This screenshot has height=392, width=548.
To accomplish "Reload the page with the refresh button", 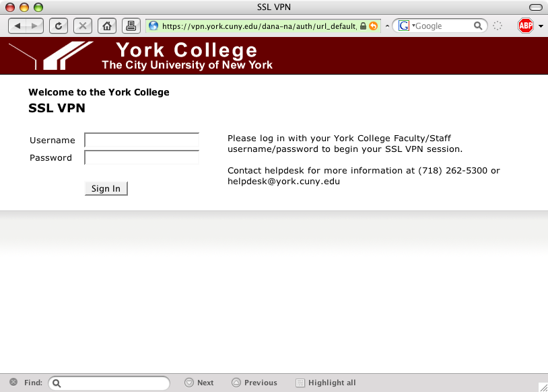I will click(x=59, y=26).
